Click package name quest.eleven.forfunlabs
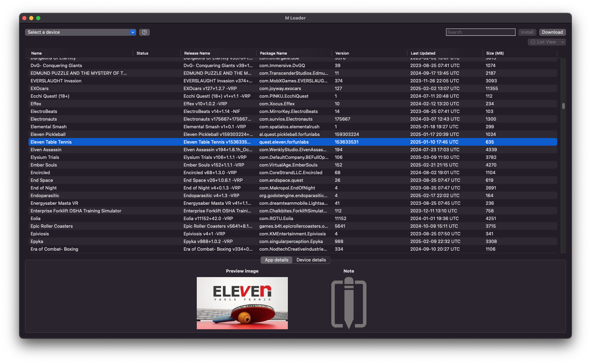This screenshot has height=364, width=591. click(284, 142)
